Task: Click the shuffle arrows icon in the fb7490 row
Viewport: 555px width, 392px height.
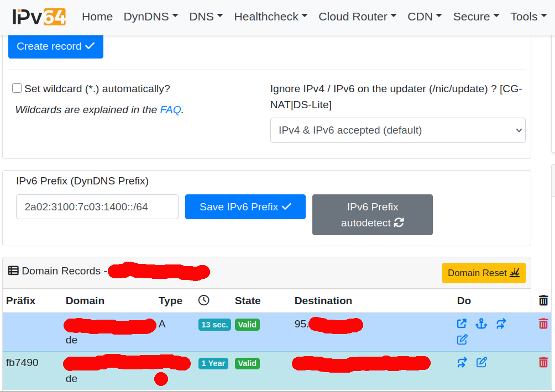Action: (x=462, y=363)
